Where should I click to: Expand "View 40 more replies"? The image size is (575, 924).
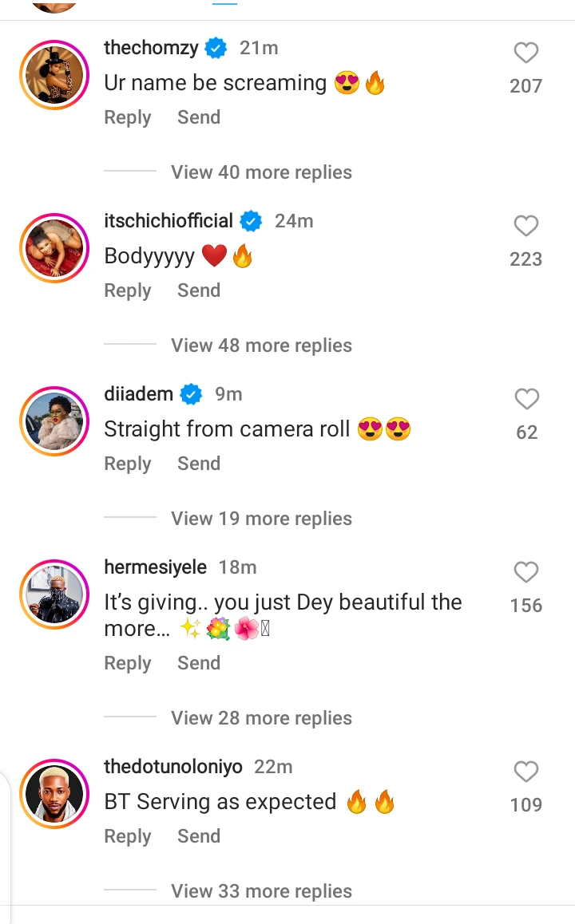tap(261, 172)
